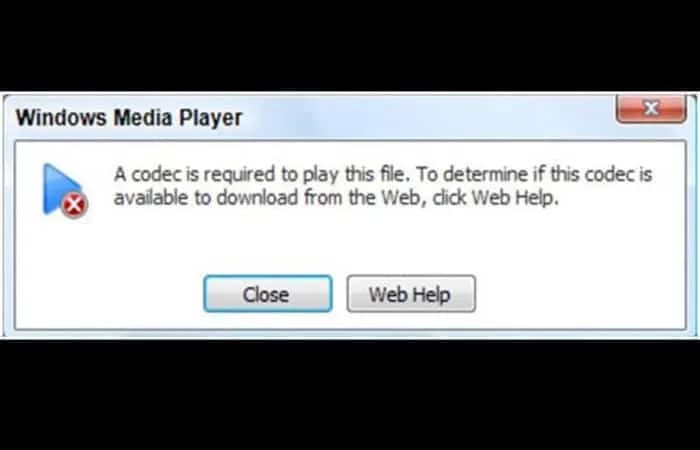Dismiss the dialog with the red X button
Screen dimensions: 700x450
coord(651,108)
